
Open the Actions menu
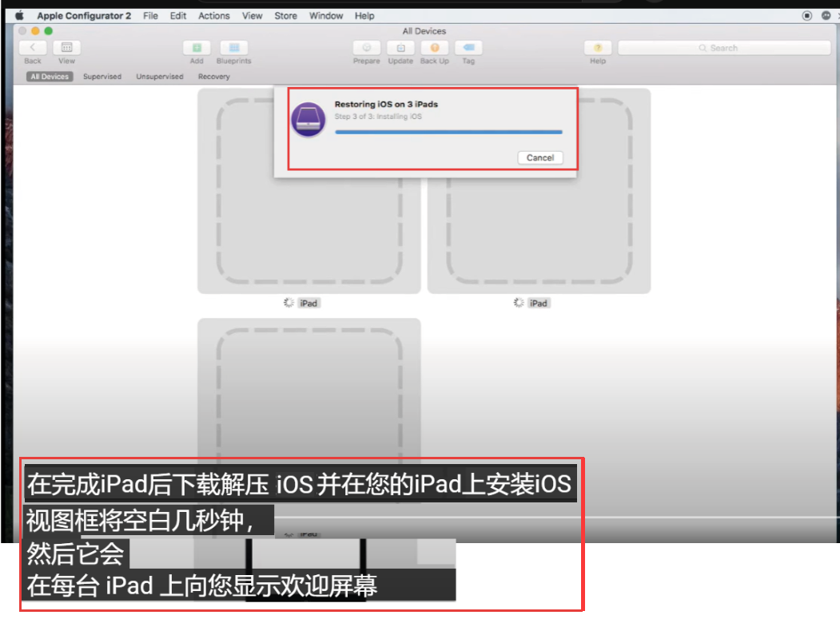pos(213,15)
